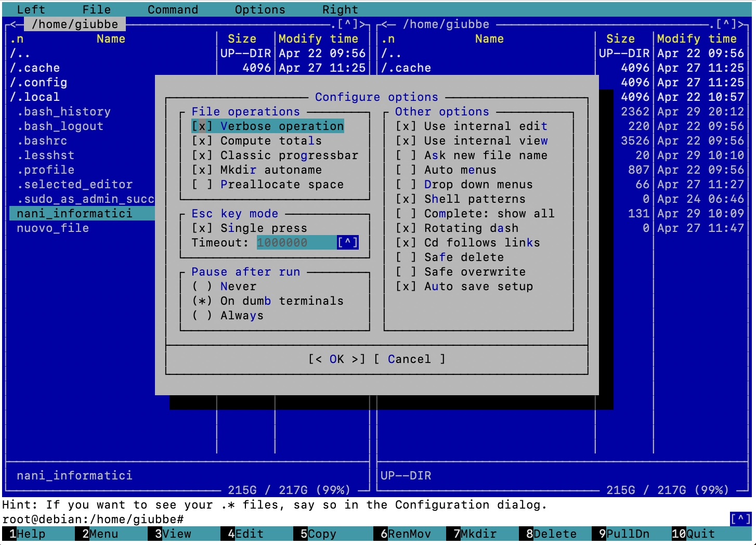
Task: Open the Timeout field history dropdown
Action: tap(347, 243)
